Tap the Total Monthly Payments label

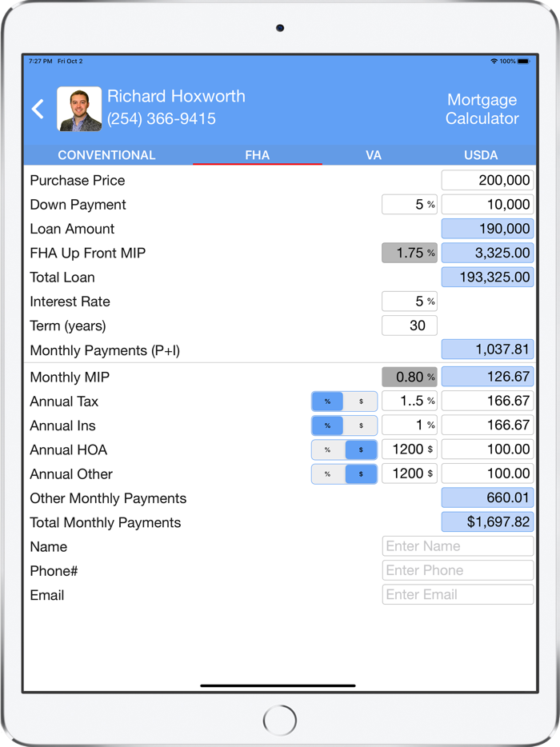(x=106, y=522)
